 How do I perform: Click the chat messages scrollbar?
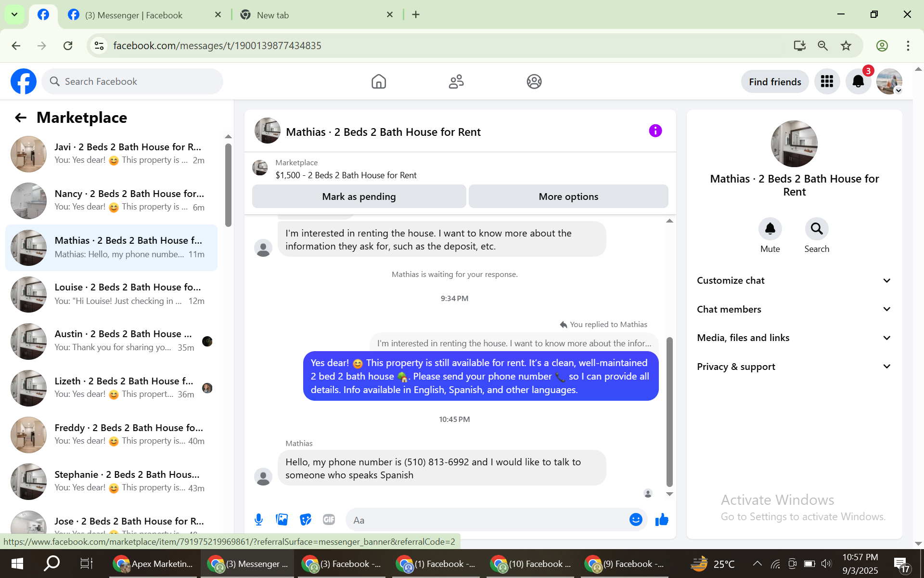pyautogui.click(x=669, y=412)
